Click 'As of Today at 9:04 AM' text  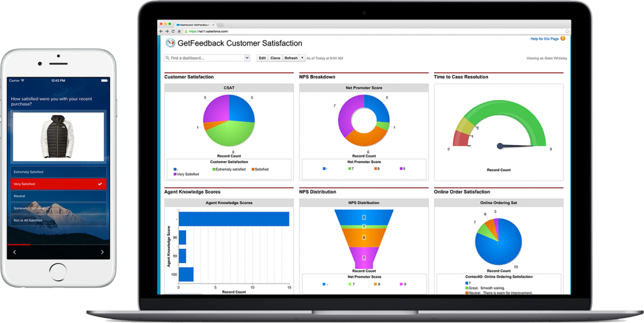tap(325, 59)
